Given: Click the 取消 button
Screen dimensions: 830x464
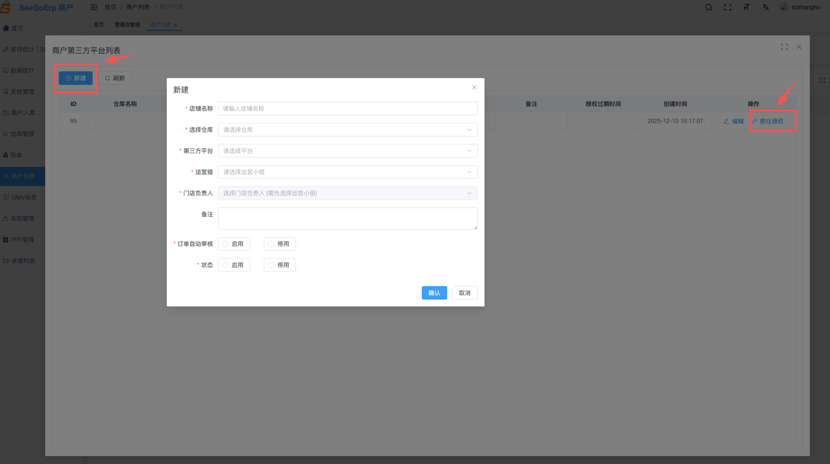Looking at the screenshot, I should [464, 293].
